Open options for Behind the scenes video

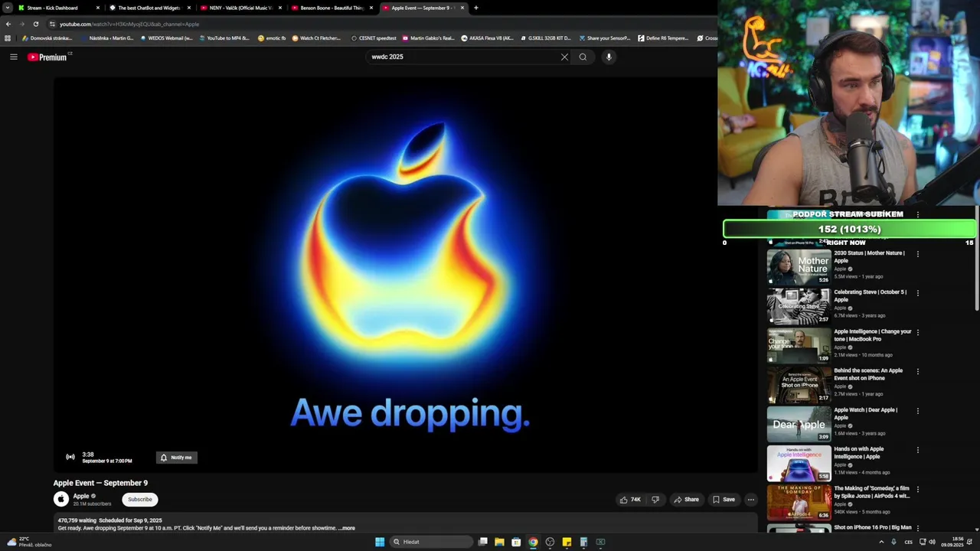(918, 372)
